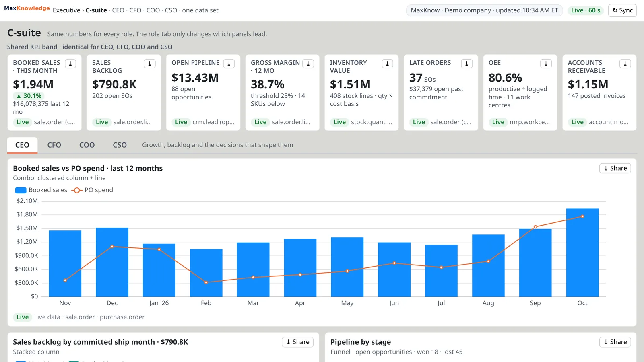Click the $790.8K sales backlog value
The image size is (644, 362).
(114, 84)
